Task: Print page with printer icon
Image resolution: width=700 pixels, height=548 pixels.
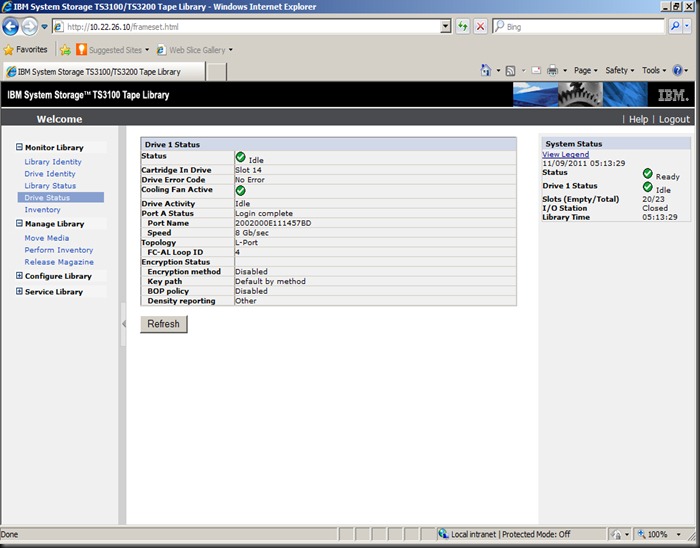Action: tap(553, 71)
